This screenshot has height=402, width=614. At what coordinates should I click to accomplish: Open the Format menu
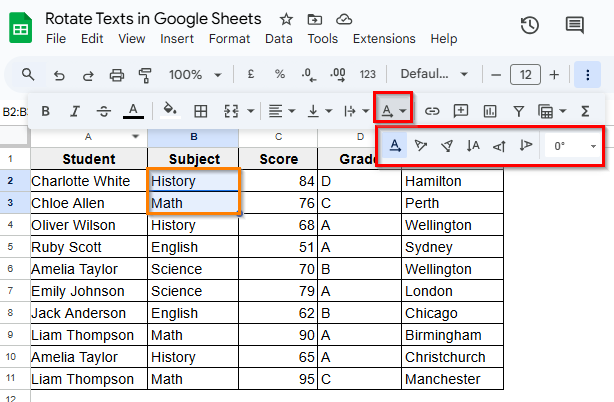point(229,39)
